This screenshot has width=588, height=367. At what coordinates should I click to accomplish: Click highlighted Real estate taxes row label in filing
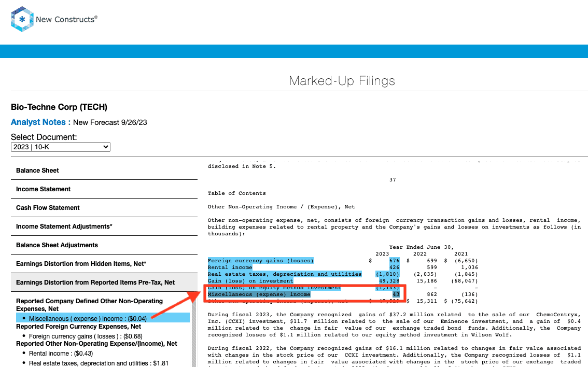[285, 274]
